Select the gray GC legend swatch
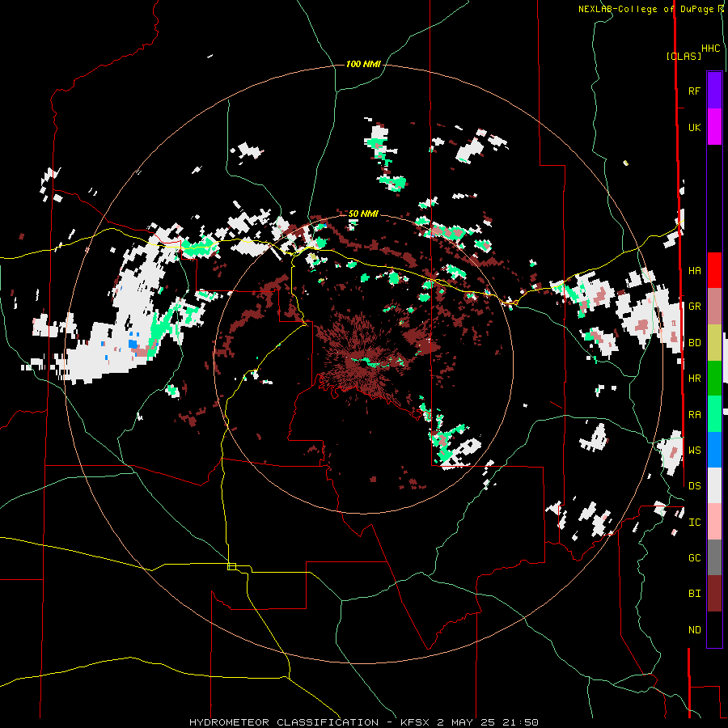The width and height of the screenshot is (728, 728). click(x=714, y=557)
